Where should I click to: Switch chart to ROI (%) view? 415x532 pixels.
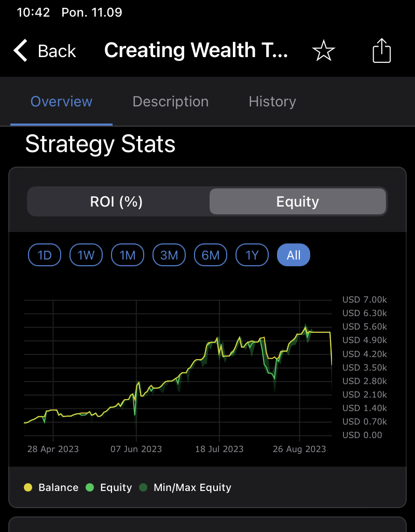[116, 201]
